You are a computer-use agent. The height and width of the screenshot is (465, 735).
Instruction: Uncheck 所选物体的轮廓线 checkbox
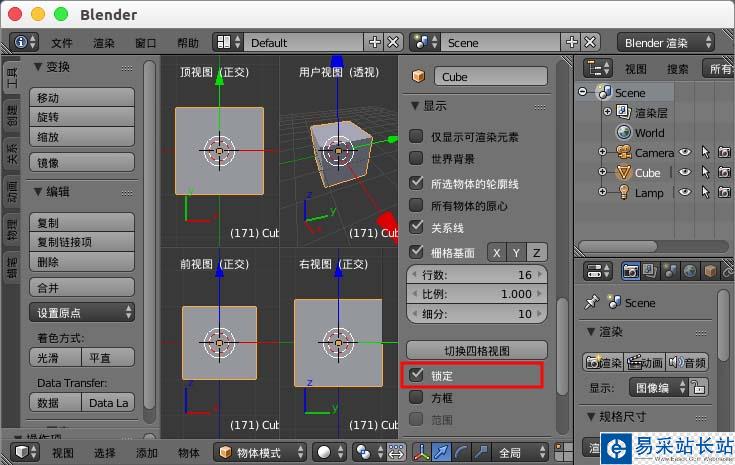[x=416, y=183]
